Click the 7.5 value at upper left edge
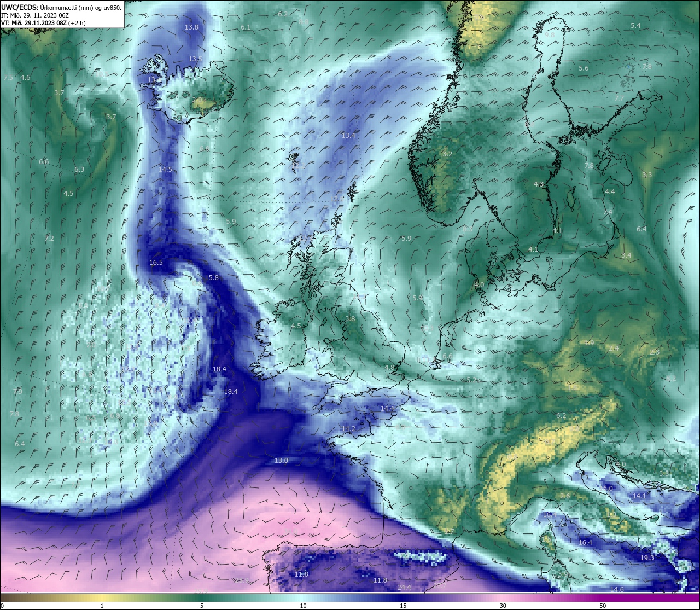This screenshot has height=610, width=700. coord(8,78)
